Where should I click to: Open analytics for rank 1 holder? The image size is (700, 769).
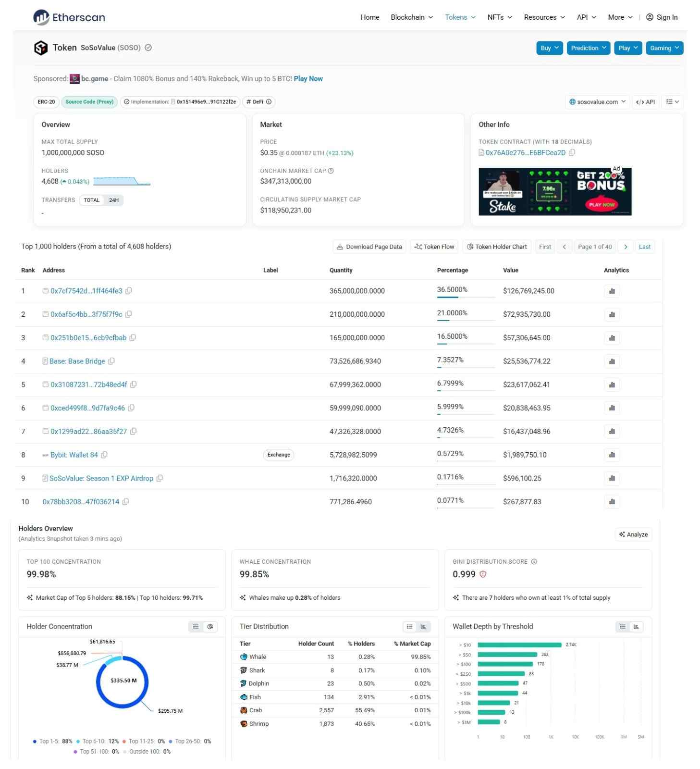[612, 291]
